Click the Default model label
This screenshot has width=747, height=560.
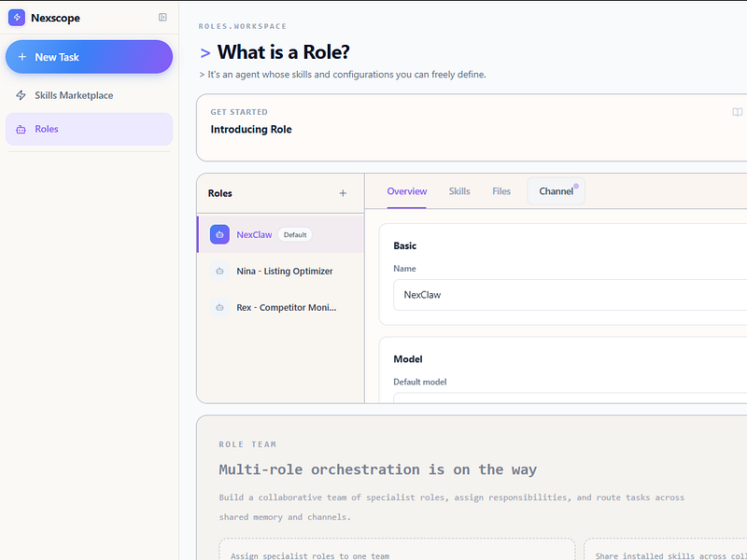420,382
